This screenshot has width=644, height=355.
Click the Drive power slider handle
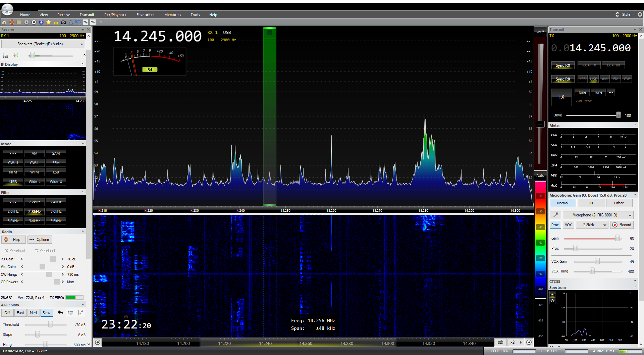click(x=618, y=115)
